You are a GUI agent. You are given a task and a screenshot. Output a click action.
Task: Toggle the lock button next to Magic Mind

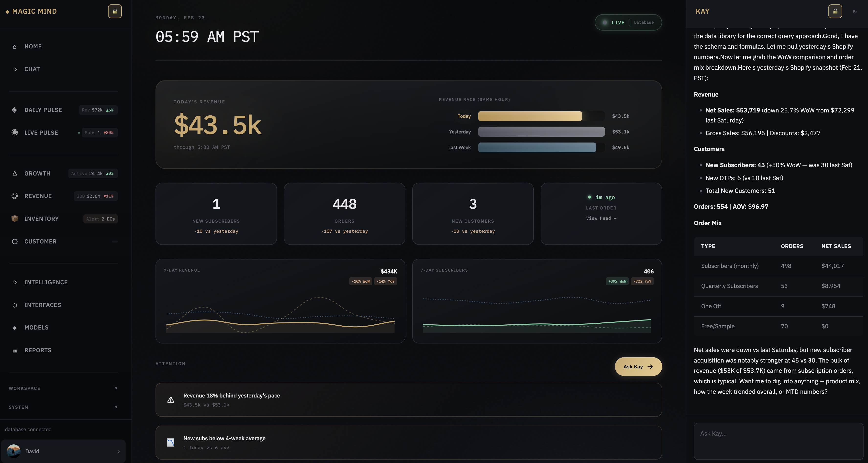coord(115,11)
